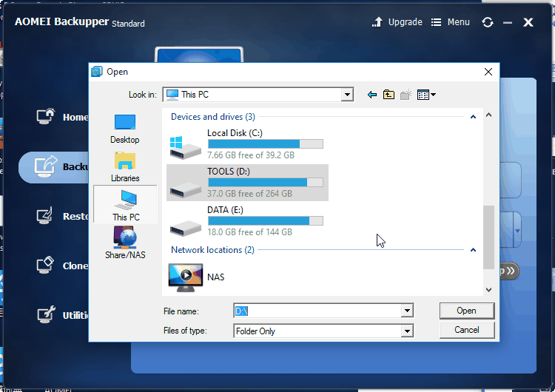Screen dimensions: 555x392
Task: Click the E: drive usage bar
Action: (266, 220)
